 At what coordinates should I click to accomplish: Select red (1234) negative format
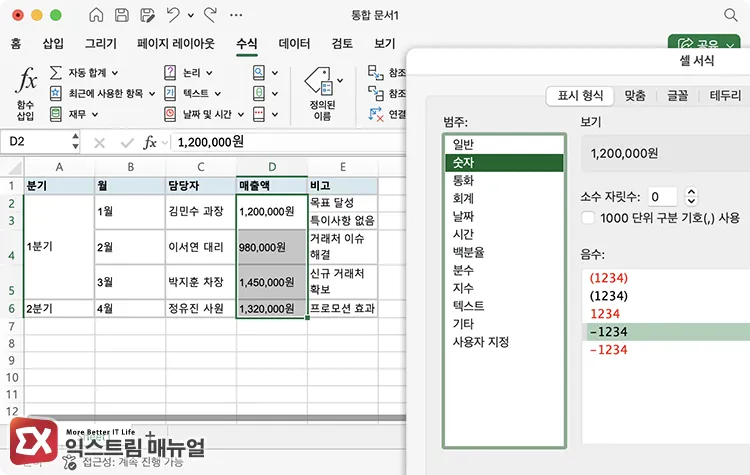point(608,278)
